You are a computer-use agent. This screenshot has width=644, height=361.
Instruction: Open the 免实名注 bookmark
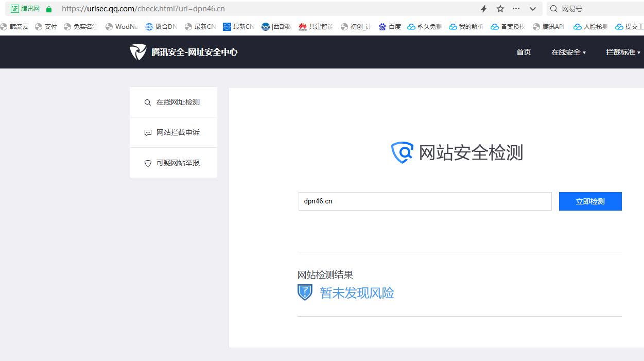click(x=81, y=27)
